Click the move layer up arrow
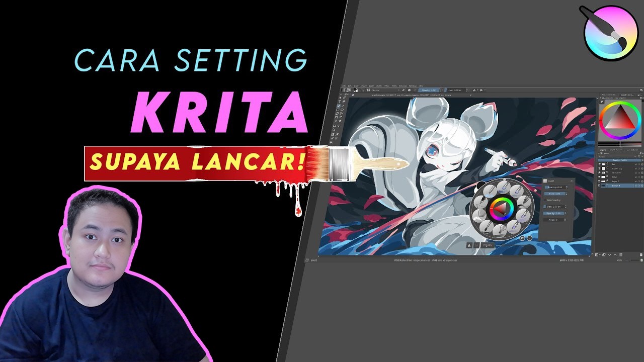 tap(615, 255)
